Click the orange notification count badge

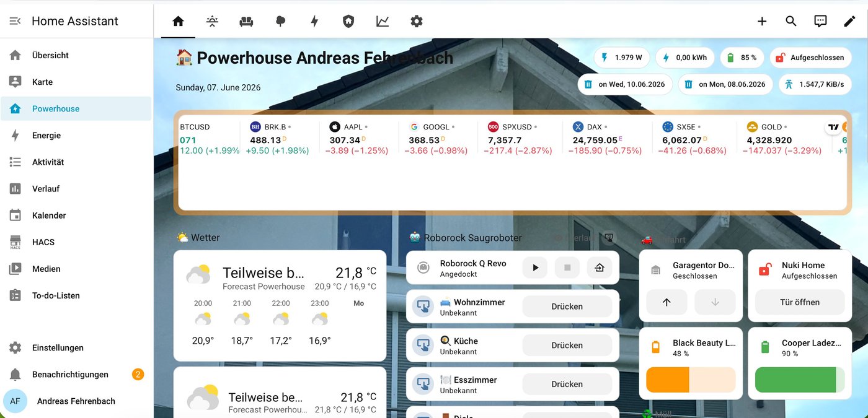(x=138, y=374)
